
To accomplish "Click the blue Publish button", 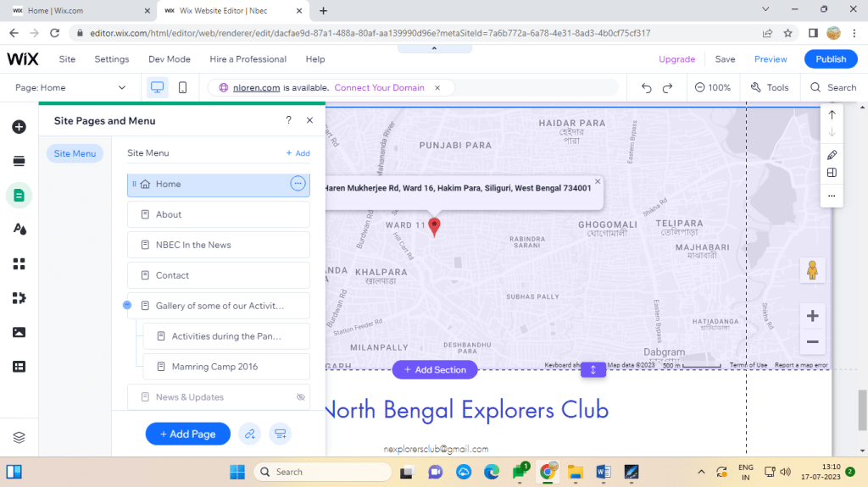I will click(x=831, y=59).
